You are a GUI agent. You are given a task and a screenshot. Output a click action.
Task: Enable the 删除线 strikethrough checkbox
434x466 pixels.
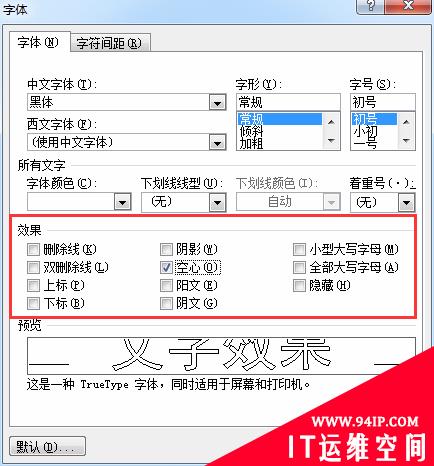coord(33,249)
